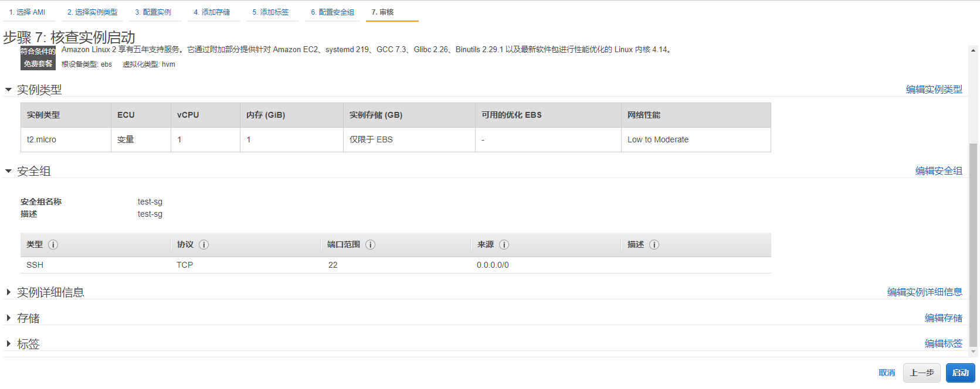Go to step 6. 配置安全组 tab

click(x=333, y=12)
